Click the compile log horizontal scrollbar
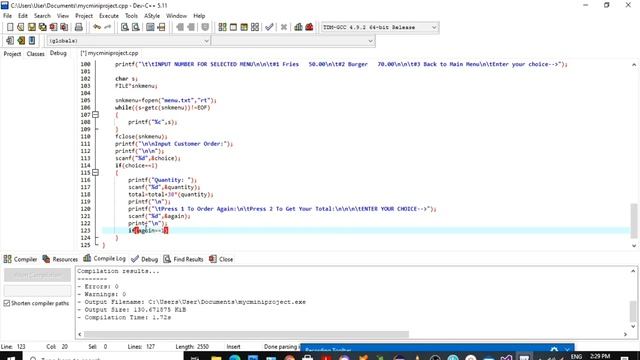 pyautogui.click(x=246, y=334)
